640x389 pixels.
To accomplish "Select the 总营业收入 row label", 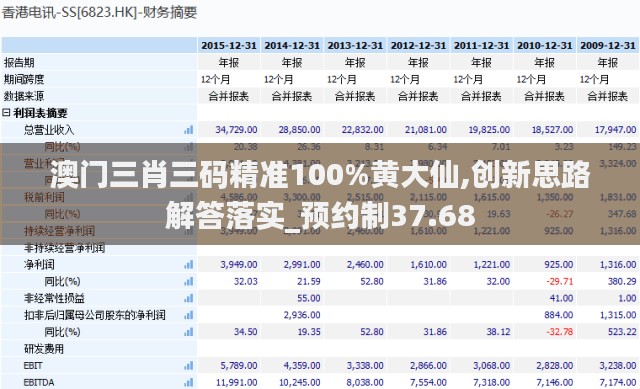I will point(49,130).
